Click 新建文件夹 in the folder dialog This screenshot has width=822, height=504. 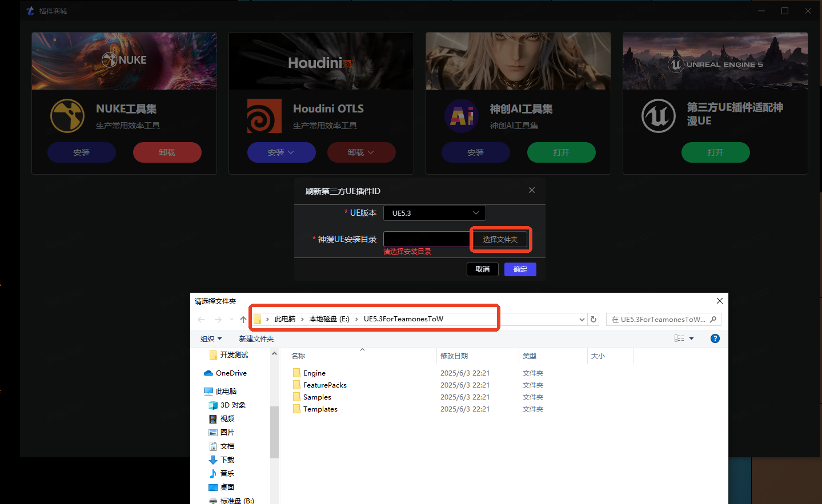click(256, 338)
